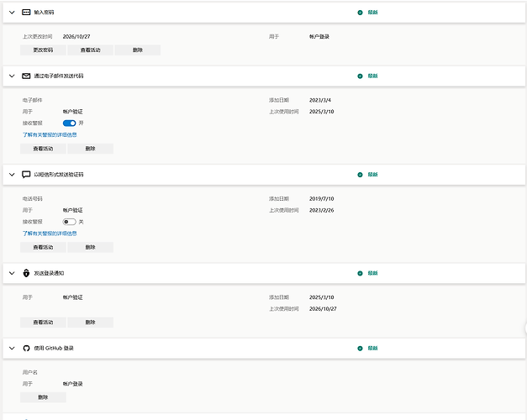Click green status check in SMS code row
Screen dimensions: 527x420
(360, 175)
